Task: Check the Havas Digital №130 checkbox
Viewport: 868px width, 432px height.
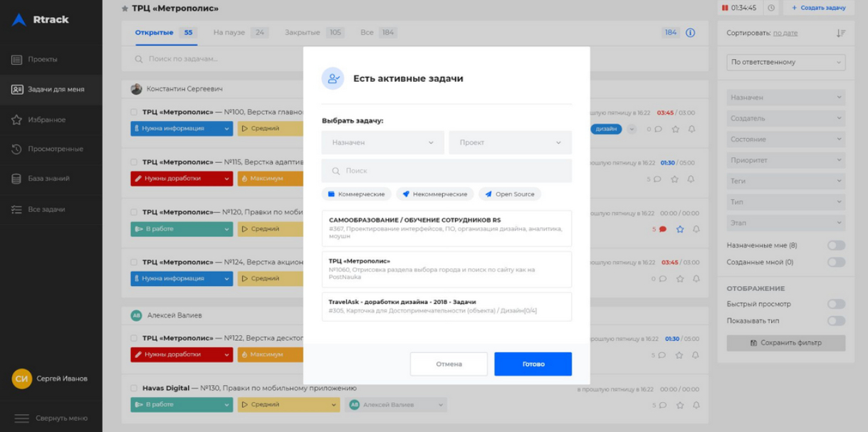Action: pyautogui.click(x=134, y=389)
